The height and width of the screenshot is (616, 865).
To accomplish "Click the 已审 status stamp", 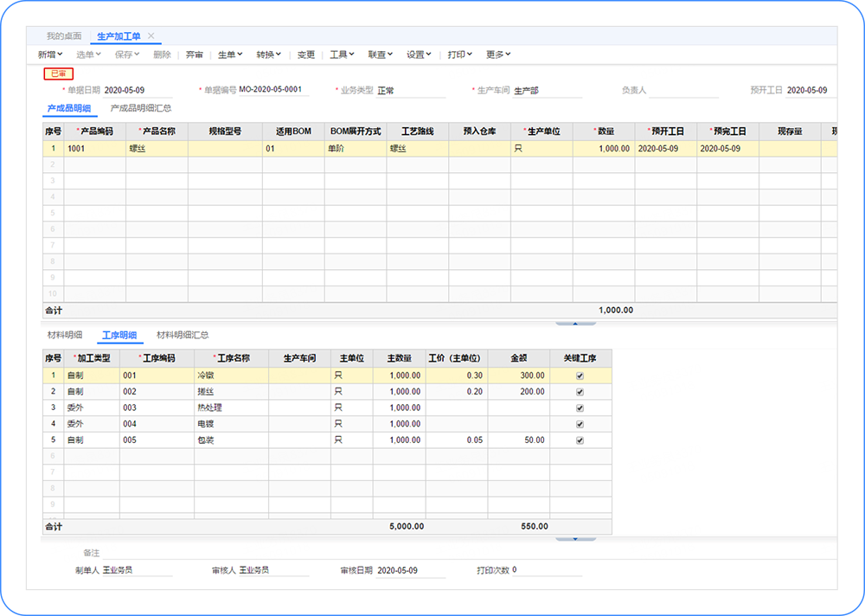I will click(x=58, y=74).
